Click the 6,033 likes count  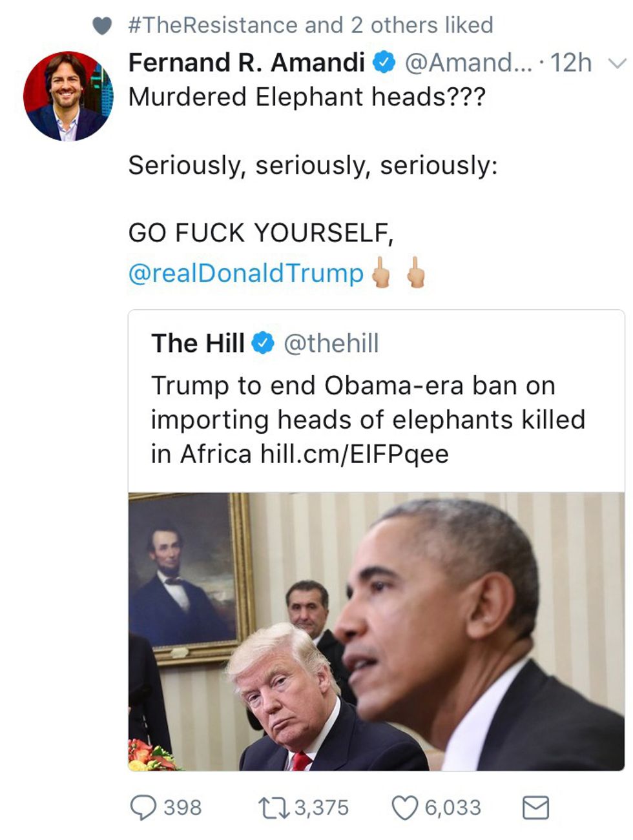(452, 807)
